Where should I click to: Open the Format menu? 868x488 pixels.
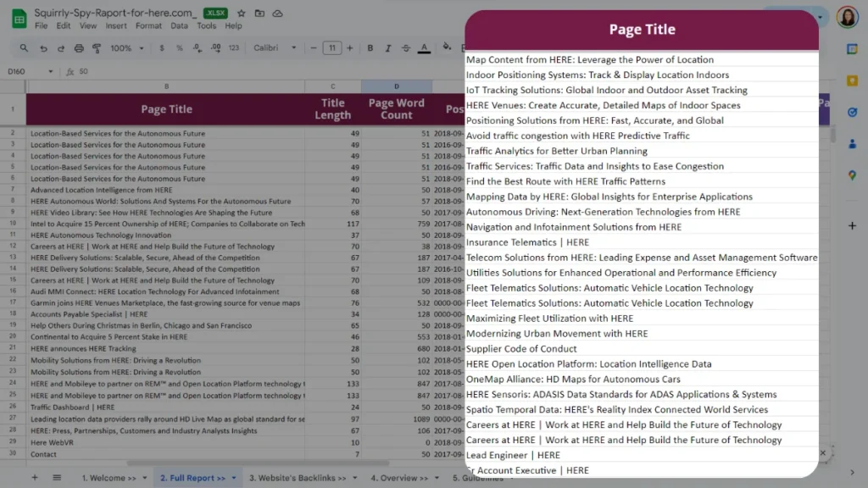[148, 26]
